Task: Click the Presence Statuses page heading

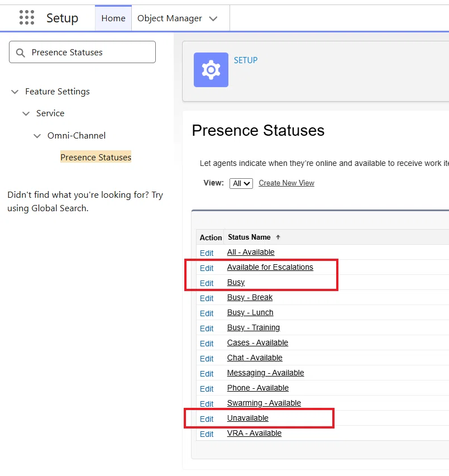Action: (x=258, y=131)
